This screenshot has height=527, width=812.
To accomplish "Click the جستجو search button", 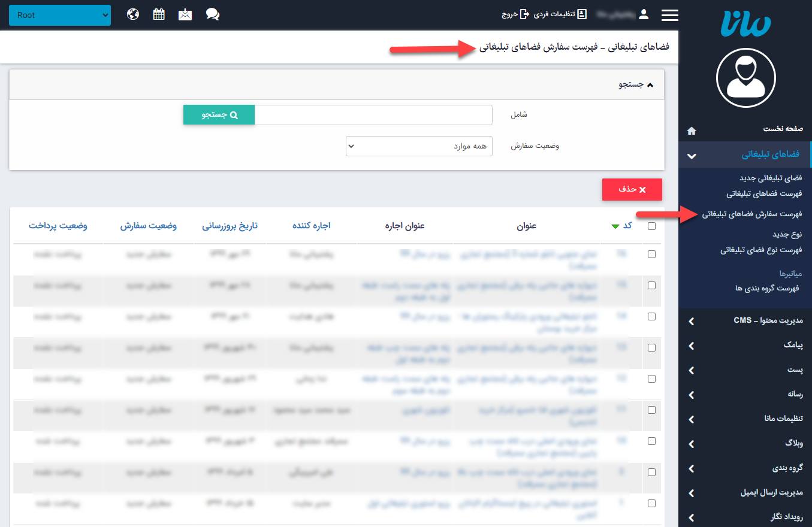I will coord(219,114).
